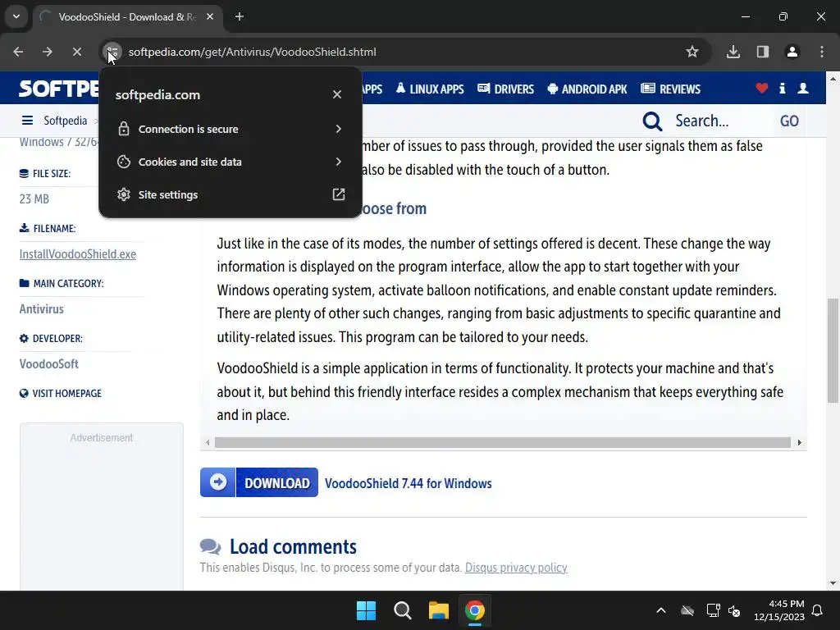Open Site settings entry
840x630 pixels.
231,194
